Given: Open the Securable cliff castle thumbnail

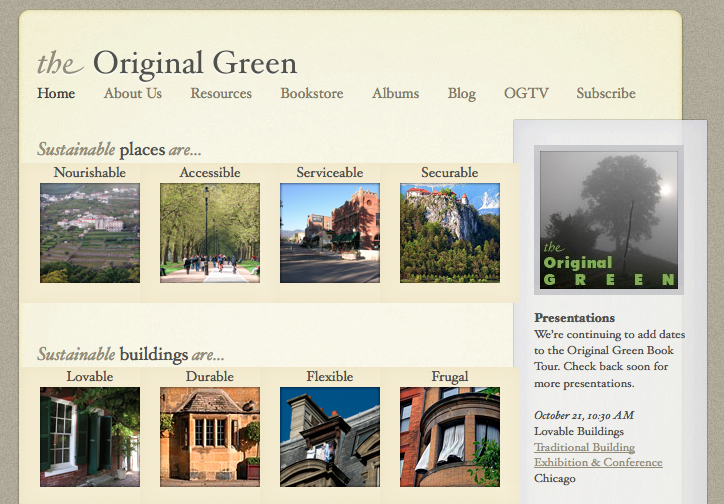Looking at the screenshot, I should tap(450, 233).
